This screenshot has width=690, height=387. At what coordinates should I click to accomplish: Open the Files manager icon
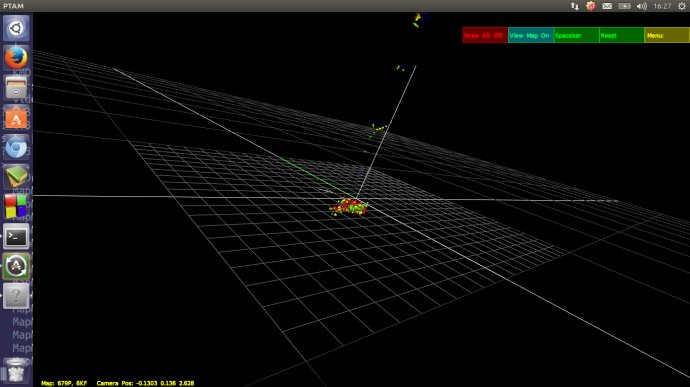click(16, 88)
